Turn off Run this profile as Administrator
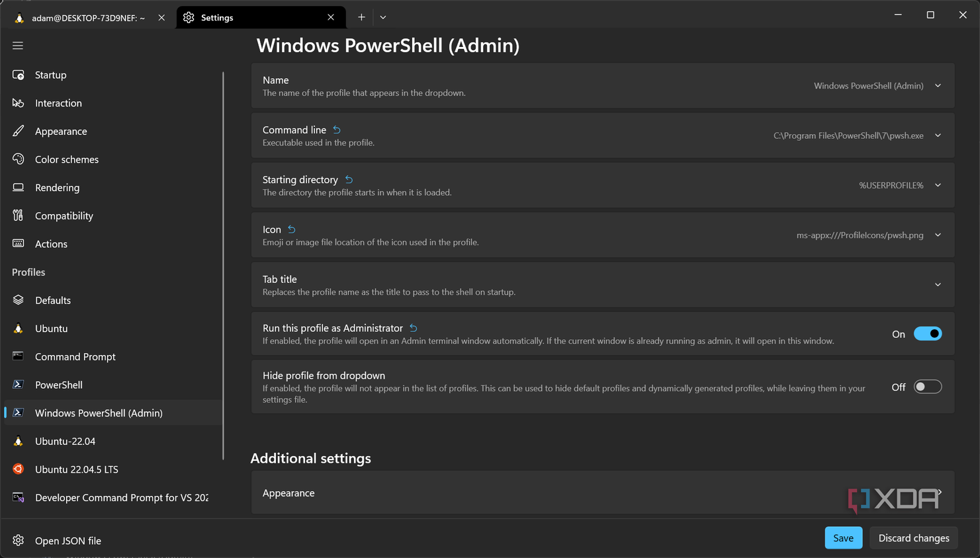This screenshot has width=980, height=558. 928,334
